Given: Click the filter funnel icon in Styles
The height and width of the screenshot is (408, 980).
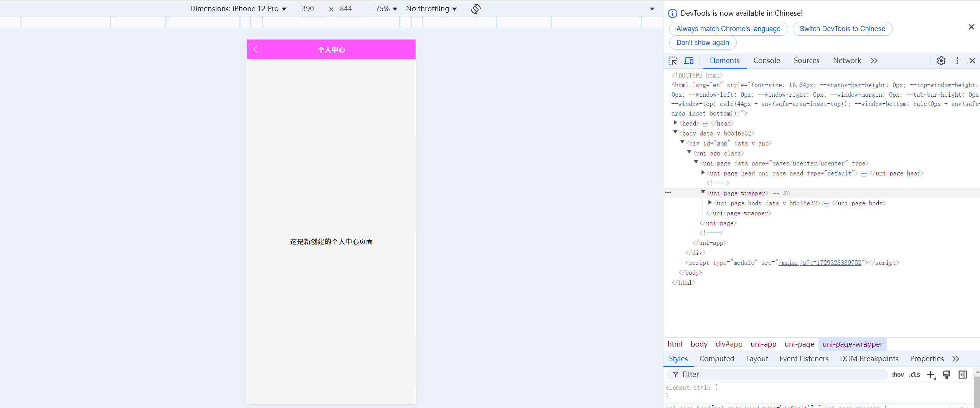Looking at the screenshot, I should tap(676, 375).
